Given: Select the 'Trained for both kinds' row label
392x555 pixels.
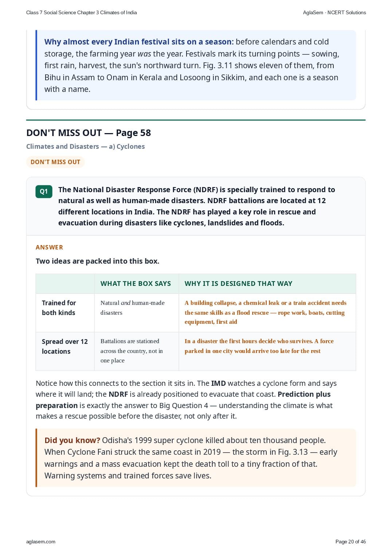Looking at the screenshot, I should tap(59, 308).
